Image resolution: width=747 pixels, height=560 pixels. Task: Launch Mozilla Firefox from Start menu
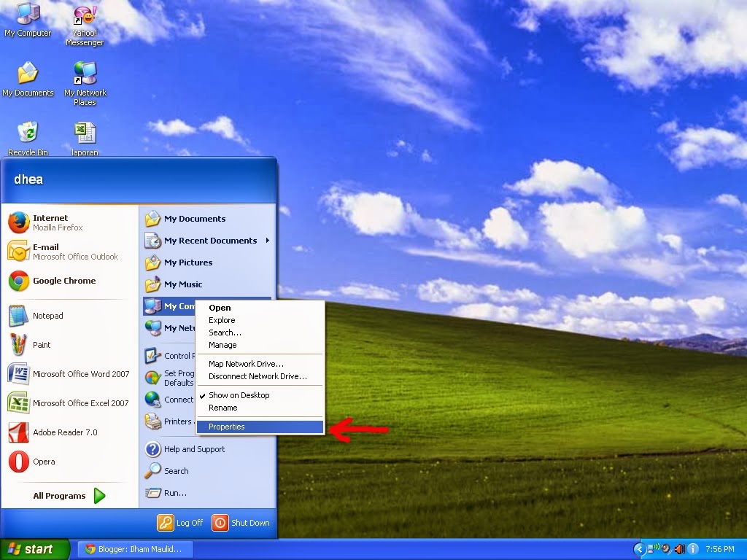69,222
